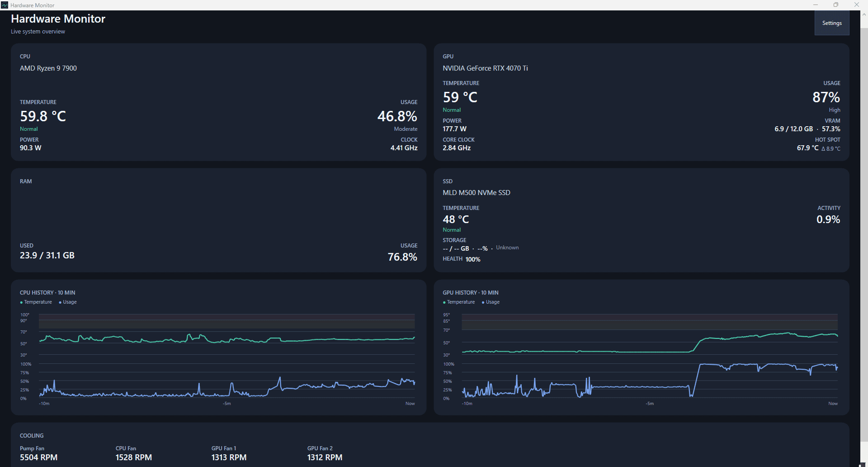Screen dimensions: 868x467
Task: Click the 'GPU HISTORY · 10 MIN' title
Action: coord(471,293)
